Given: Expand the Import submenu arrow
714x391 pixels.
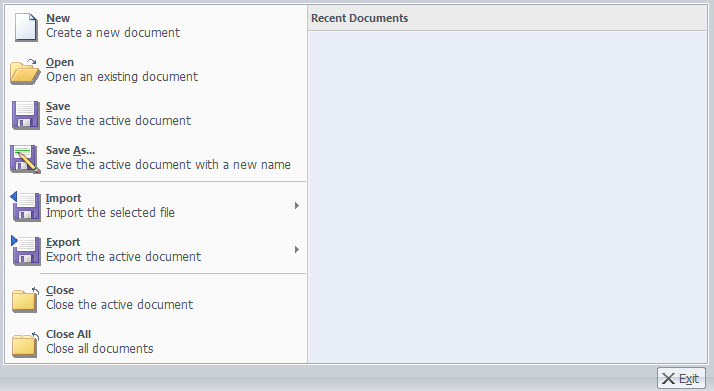Looking at the screenshot, I should tap(296, 206).
